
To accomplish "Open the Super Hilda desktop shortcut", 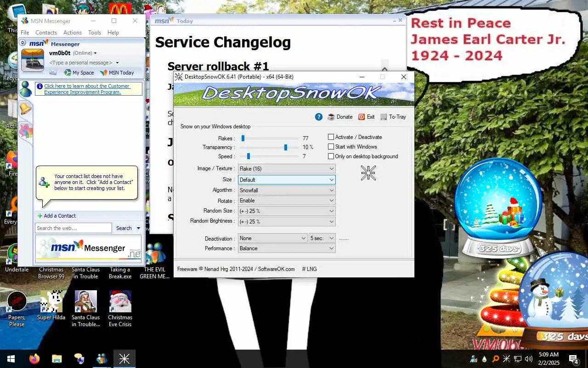I will (51, 306).
